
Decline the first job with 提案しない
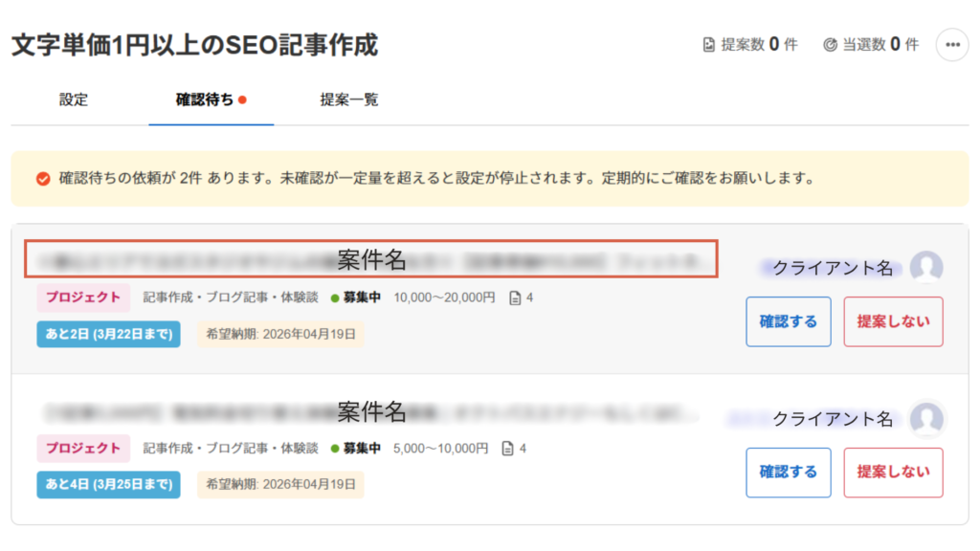(893, 321)
